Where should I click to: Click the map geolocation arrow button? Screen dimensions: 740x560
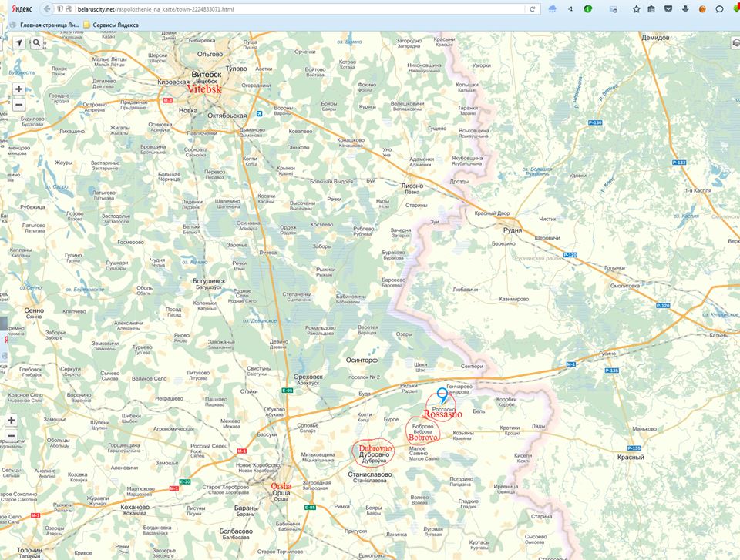click(18, 43)
